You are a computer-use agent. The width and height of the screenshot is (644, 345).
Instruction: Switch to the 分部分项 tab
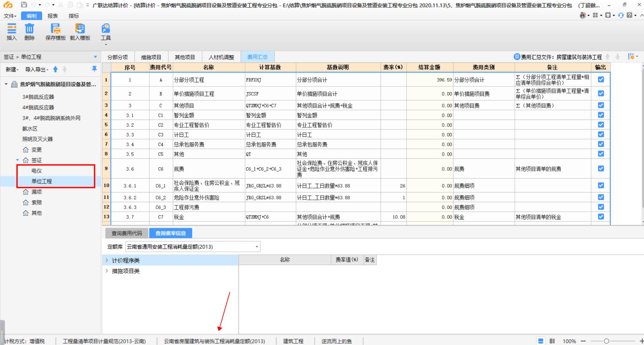(118, 57)
